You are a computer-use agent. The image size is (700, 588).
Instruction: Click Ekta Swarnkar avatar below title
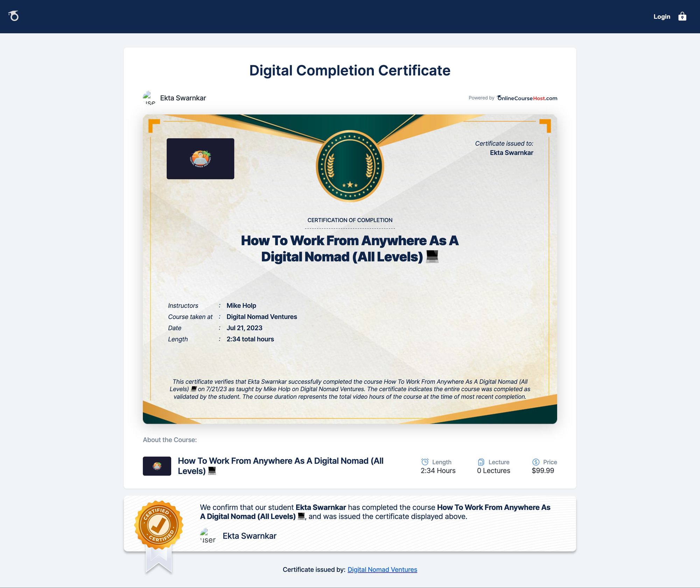149,98
